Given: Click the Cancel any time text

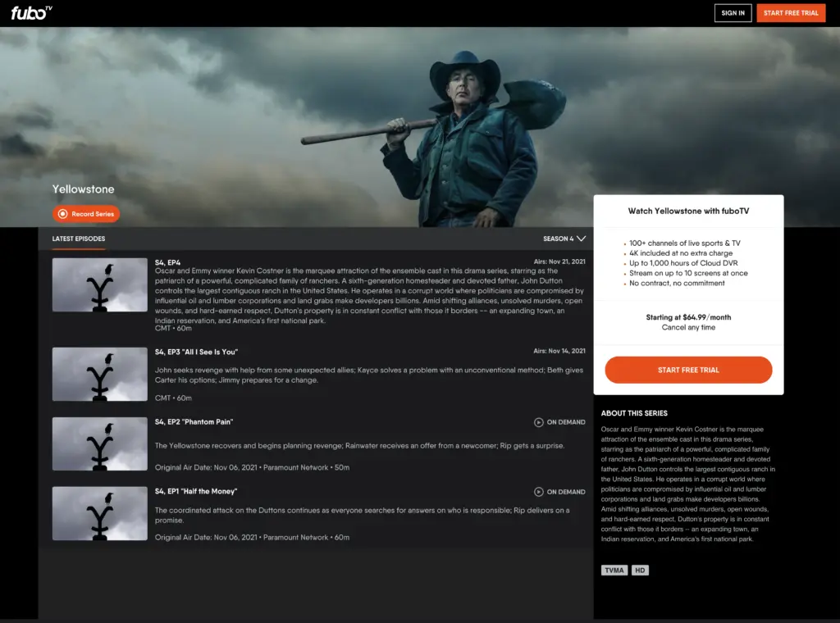Looking at the screenshot, I should point(688,328).
